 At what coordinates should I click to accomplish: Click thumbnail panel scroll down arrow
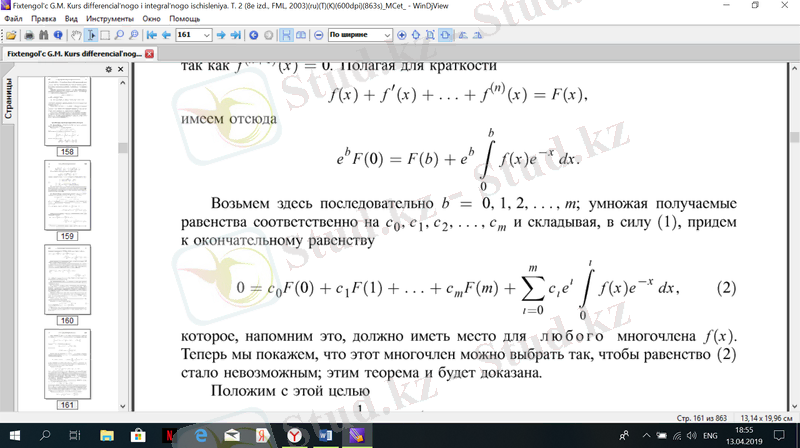tap(122, 406)
